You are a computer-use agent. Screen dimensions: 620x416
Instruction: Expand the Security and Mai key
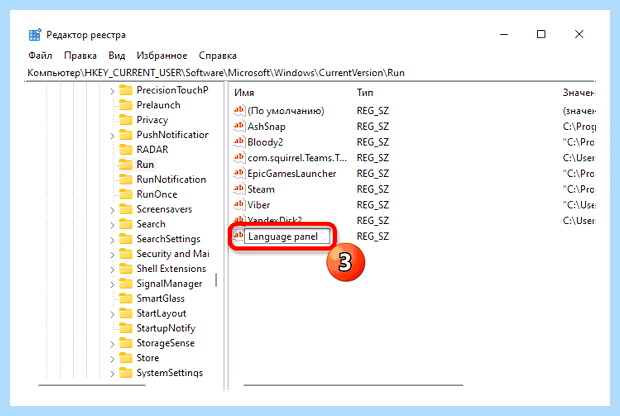click(112, 255)
